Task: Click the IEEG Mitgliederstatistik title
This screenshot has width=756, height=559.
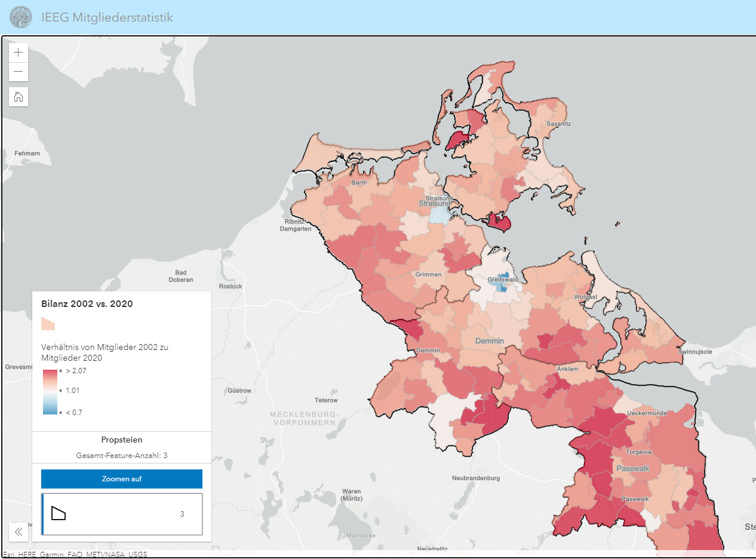Action: pos(107,17)
